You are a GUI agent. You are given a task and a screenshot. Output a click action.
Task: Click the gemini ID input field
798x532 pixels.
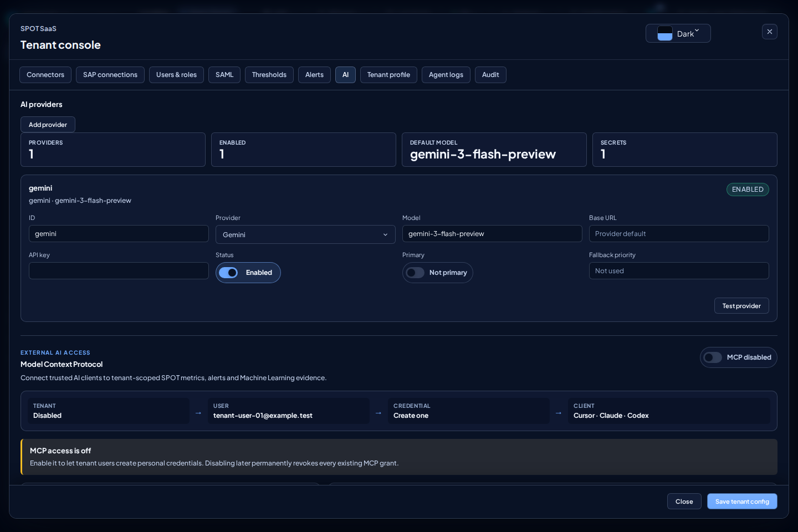[x=119, y=234]
